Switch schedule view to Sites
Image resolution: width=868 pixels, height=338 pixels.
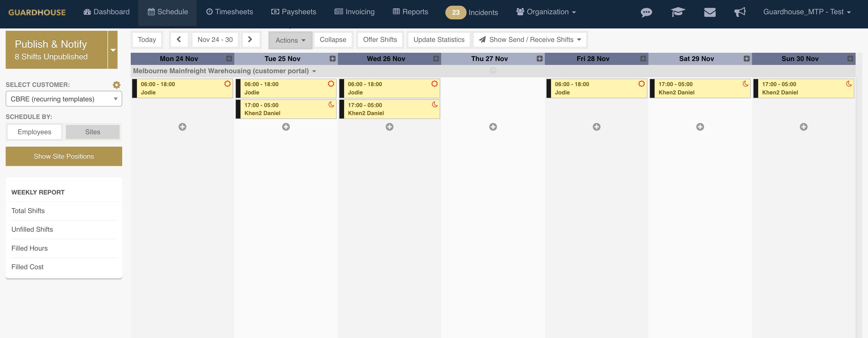click(93, 132)
